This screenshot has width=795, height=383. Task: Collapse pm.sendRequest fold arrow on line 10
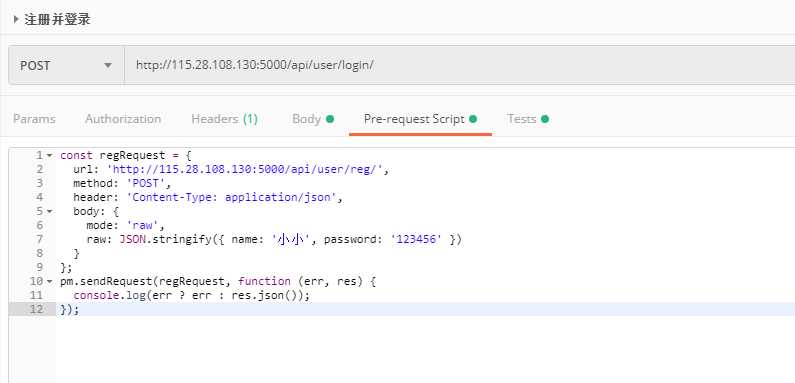pos(50,281)
